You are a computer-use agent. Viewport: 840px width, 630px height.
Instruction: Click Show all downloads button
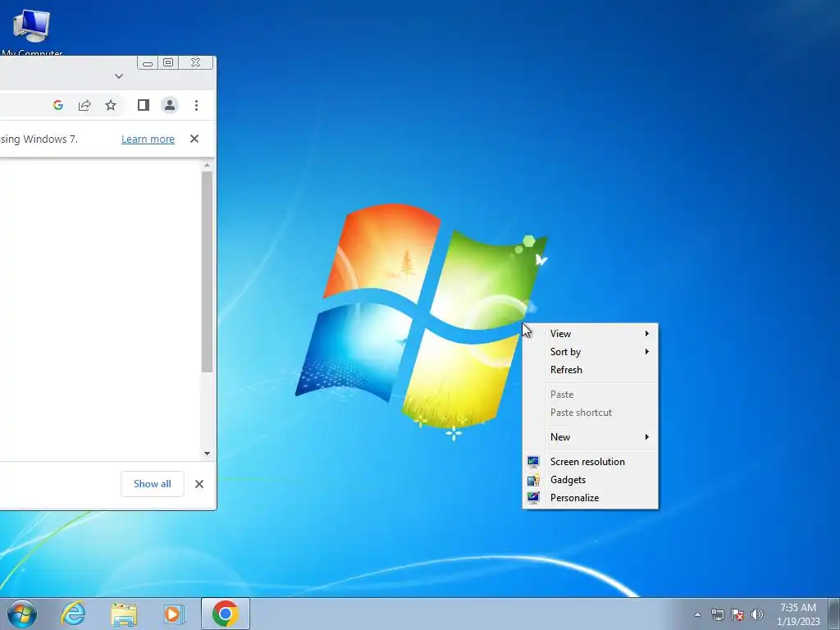click(x=153, y=484)
